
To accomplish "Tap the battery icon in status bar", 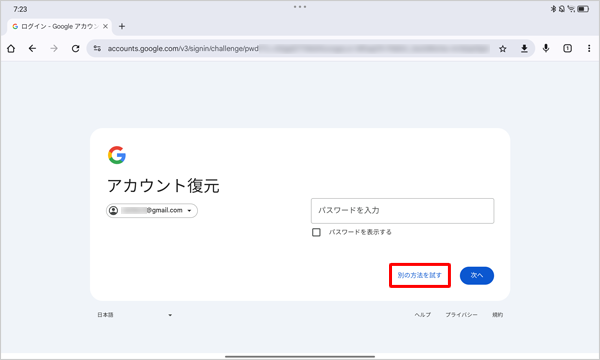I will coord(583,9).
